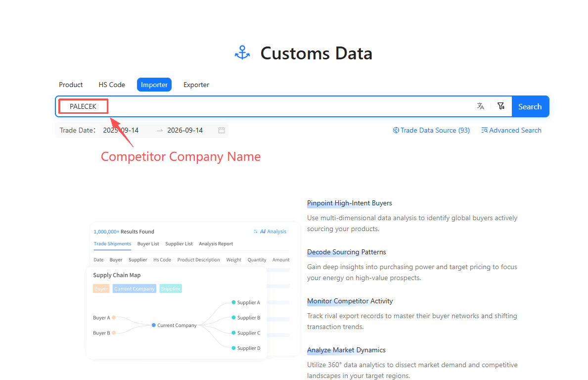Click the Trade Date label

click(x=78, y=130)
